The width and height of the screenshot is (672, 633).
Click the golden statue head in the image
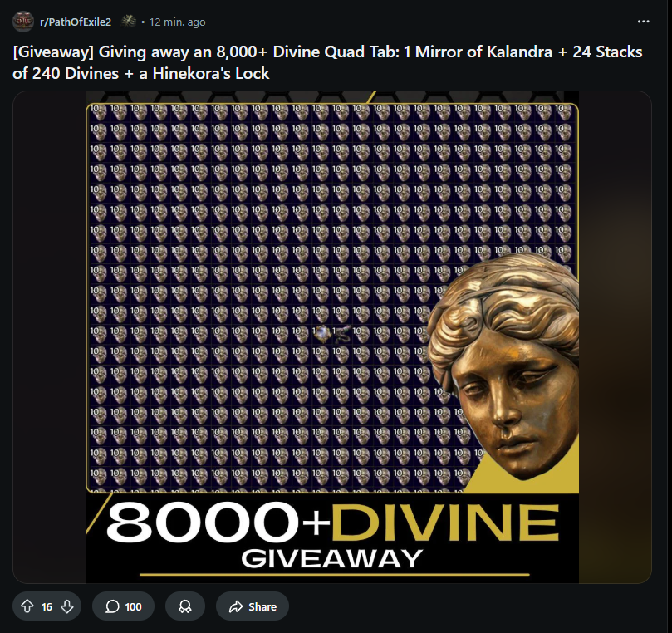point(503,365)
